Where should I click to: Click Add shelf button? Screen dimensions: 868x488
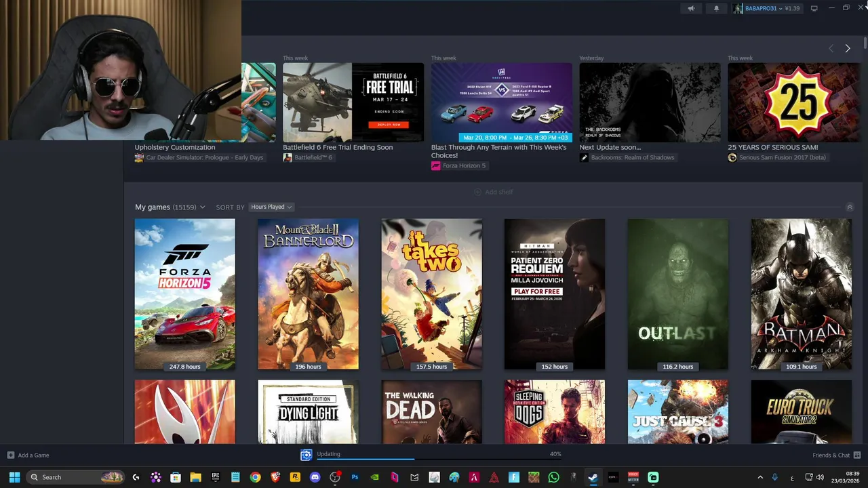tap(494, 192)
